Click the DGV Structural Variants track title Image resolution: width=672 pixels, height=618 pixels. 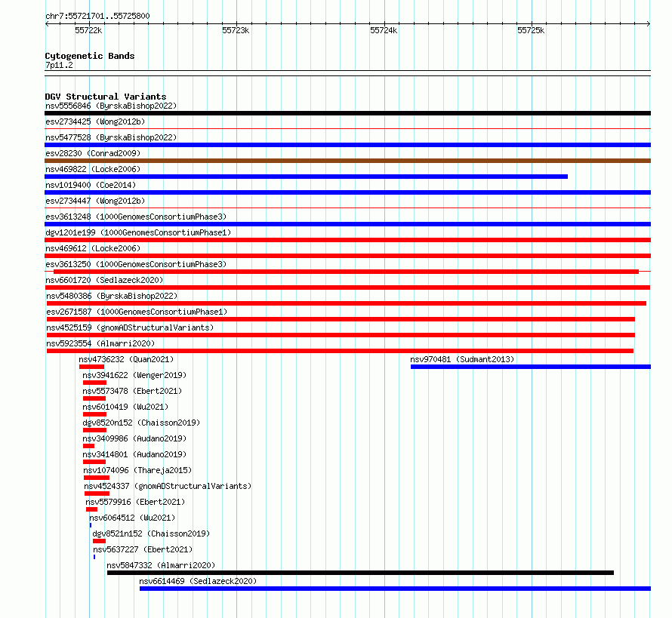(106, 97)
